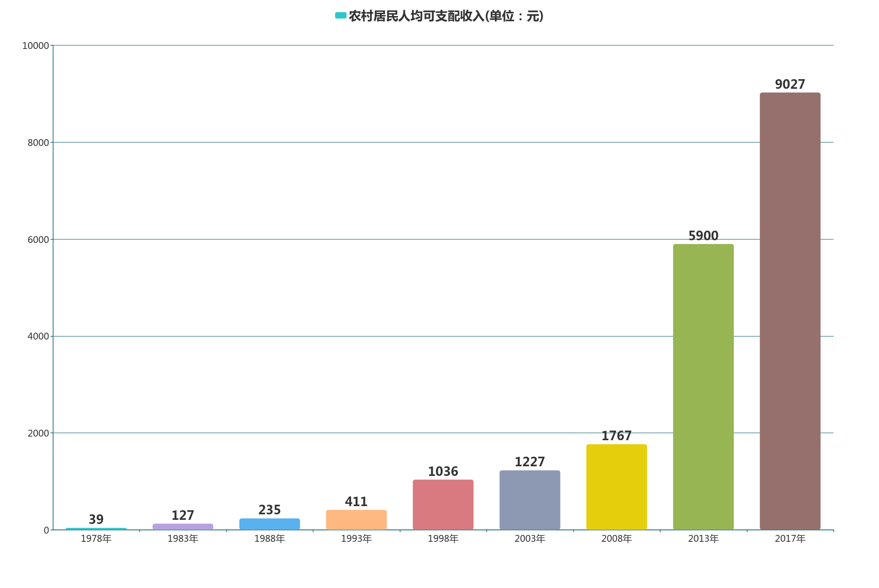Click the gray-blue 2003年 bar

coord(530,500)
